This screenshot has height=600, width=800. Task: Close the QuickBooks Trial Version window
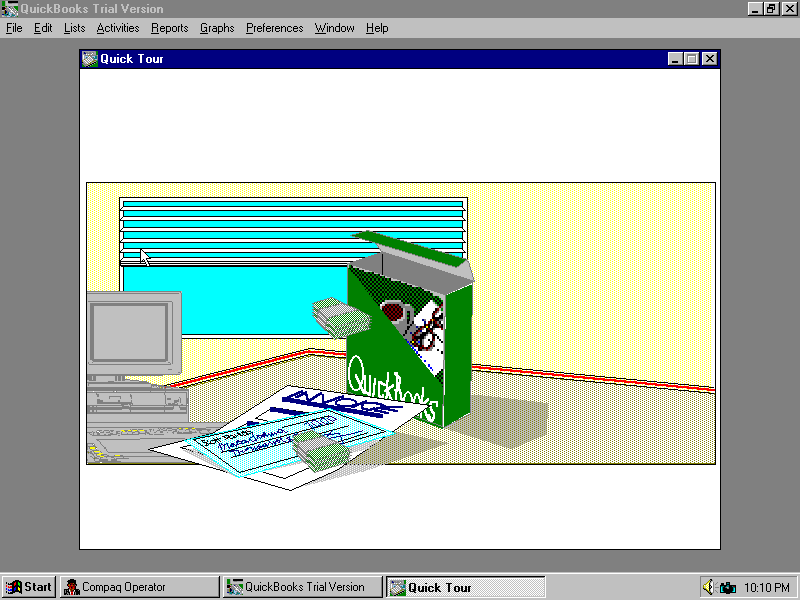789,9
